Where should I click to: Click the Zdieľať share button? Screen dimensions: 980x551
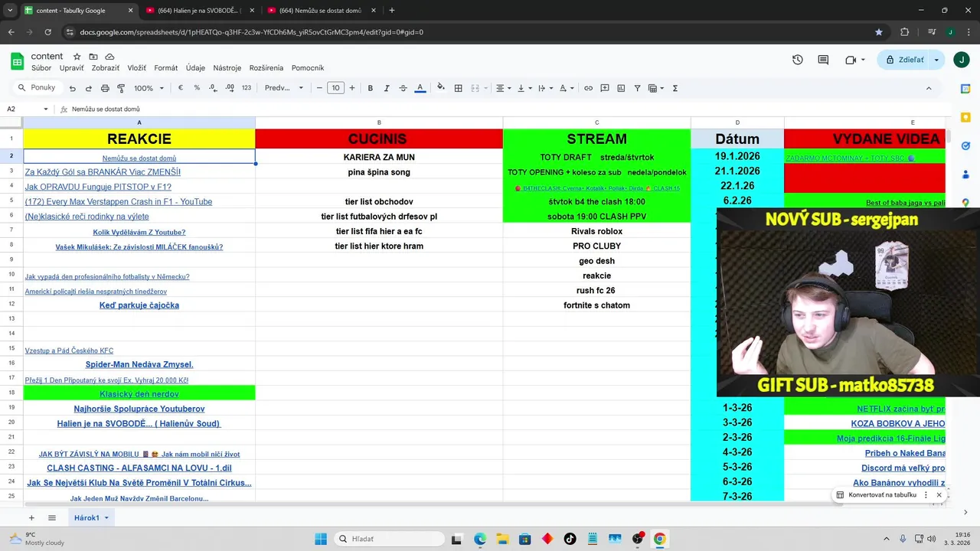tap(905, 60)
